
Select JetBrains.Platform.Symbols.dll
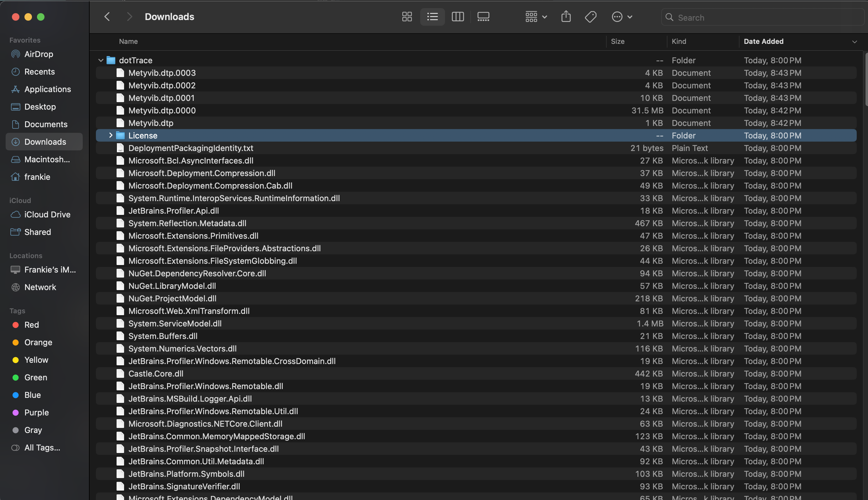(x=476, y=474)
